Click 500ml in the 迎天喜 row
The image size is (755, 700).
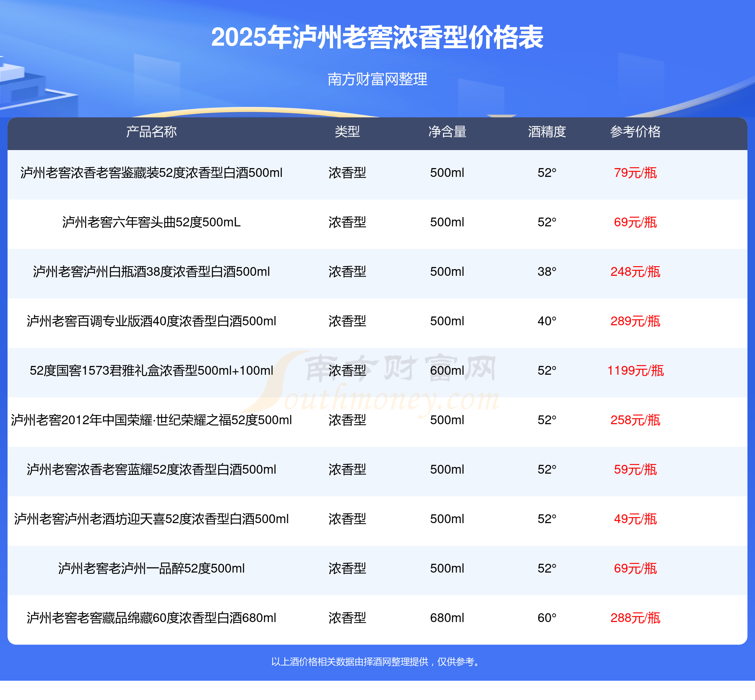(447, 519)
